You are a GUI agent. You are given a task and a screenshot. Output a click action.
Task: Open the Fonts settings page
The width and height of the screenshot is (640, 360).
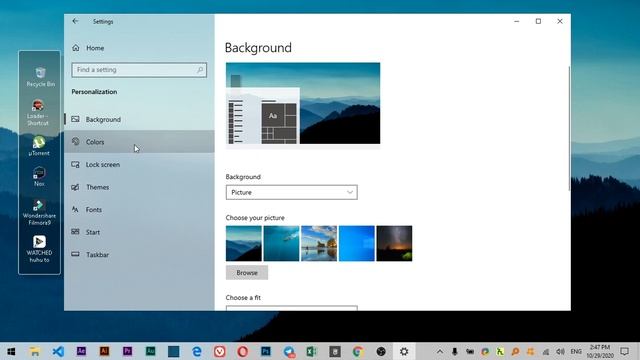pyautogui.click(x=139, y=209)
